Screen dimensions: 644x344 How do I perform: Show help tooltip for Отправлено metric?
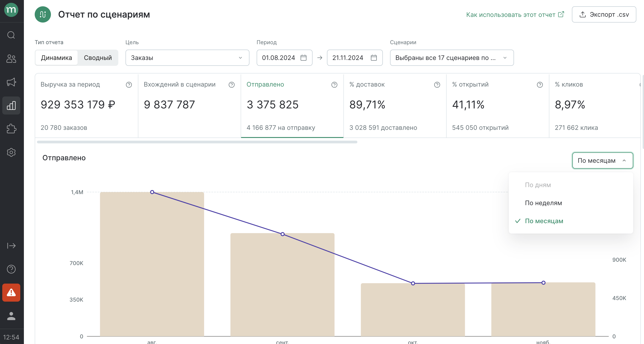click(x=334, y=85)
